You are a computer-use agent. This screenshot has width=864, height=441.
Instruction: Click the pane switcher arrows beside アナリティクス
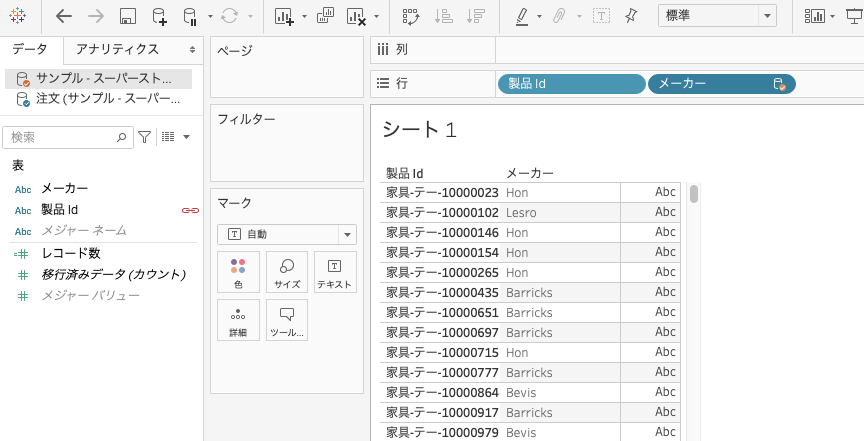(192, 50)
